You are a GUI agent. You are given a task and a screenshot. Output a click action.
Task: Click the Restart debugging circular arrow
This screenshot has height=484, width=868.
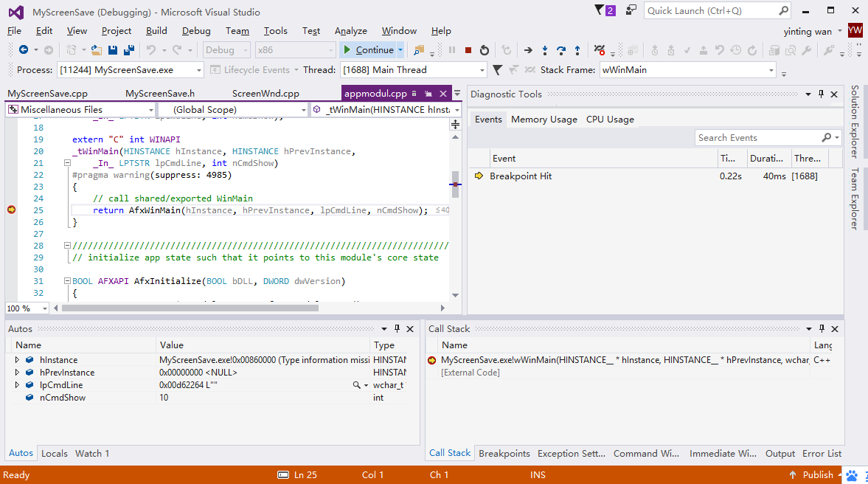(485, 50)
